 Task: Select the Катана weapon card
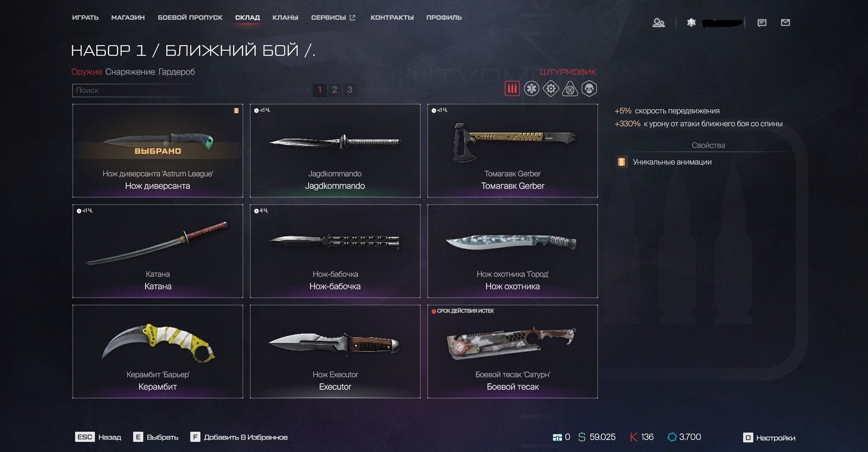[158, 251]
